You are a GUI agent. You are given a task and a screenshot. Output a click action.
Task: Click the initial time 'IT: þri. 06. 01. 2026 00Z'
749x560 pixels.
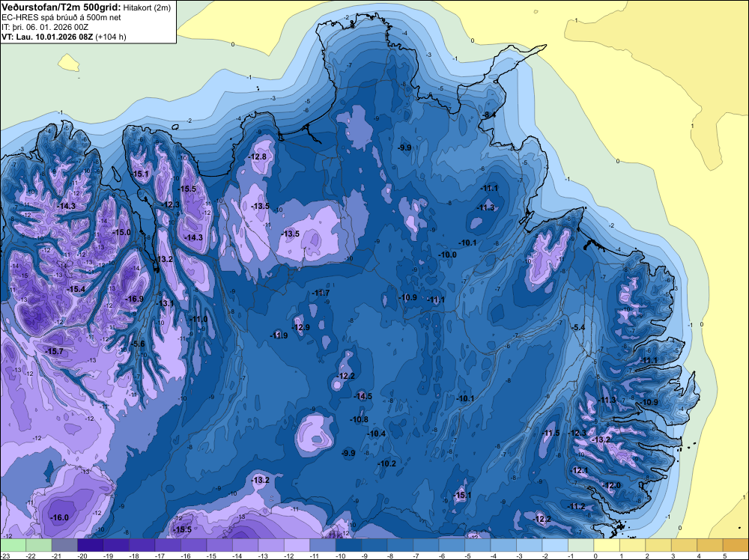[45, 27]
